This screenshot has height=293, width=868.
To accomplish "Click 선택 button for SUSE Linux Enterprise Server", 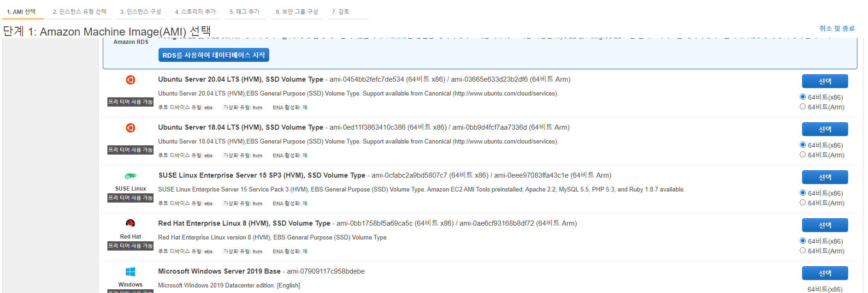I will [825, 177].
